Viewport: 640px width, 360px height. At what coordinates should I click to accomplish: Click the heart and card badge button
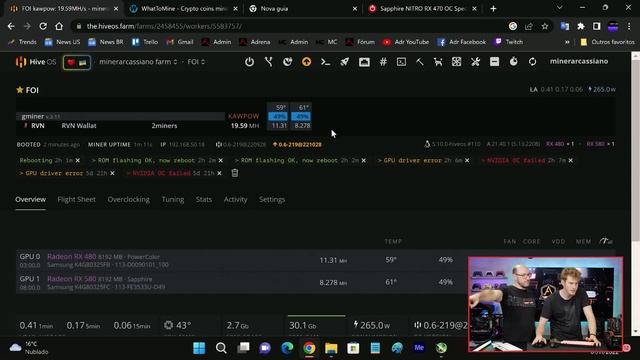point(77,62)
